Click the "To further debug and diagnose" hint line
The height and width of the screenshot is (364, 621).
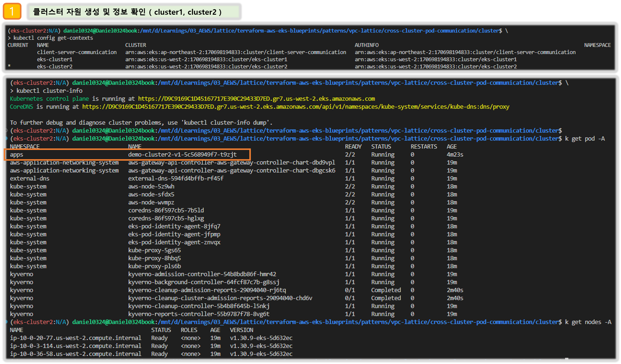pos(141,123)
